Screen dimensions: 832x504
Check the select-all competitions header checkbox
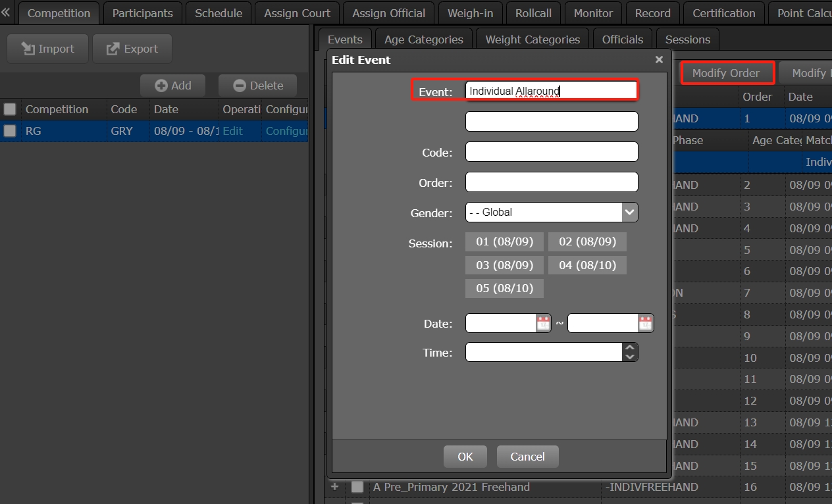tap(10, 109)
